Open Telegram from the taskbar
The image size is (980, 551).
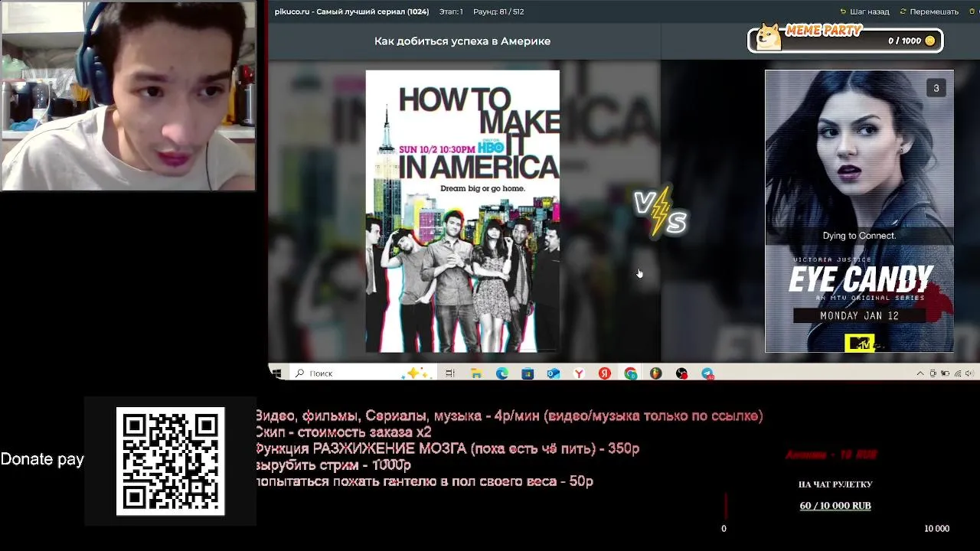[707, 373]
